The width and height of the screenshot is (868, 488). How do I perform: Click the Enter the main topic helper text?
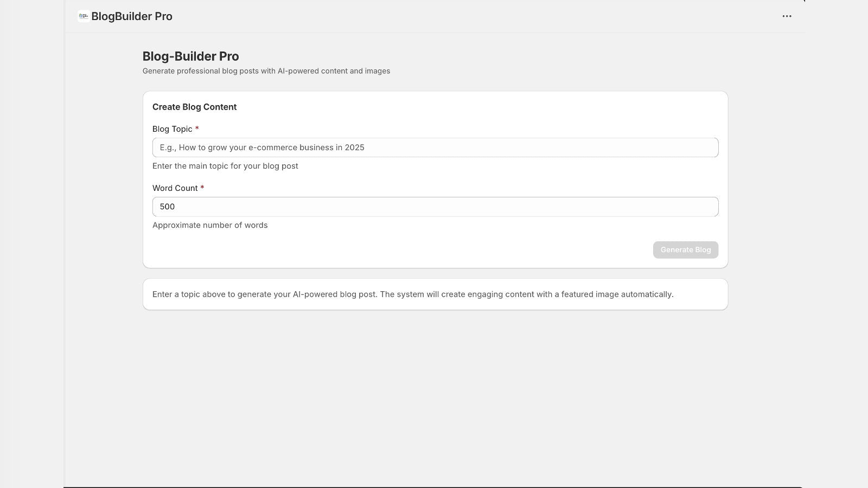point(225,166)
